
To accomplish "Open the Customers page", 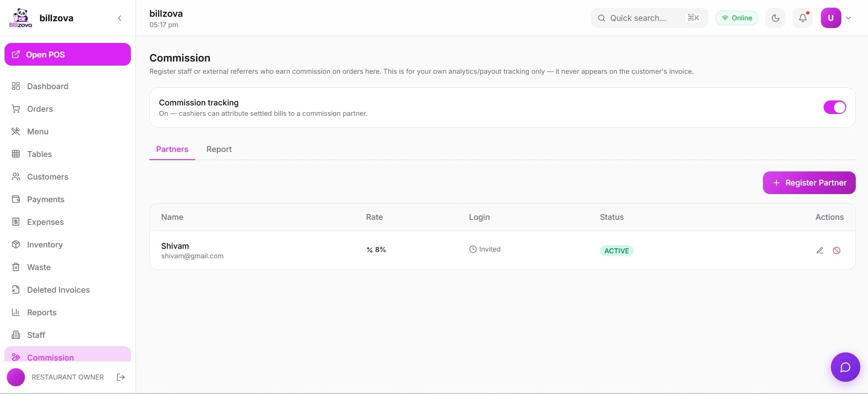I will point(67,176).
